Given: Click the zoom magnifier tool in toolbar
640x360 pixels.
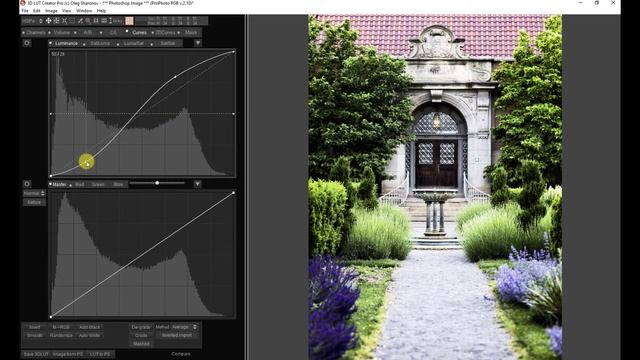Looking at the screenshot, I should (88, 20).
